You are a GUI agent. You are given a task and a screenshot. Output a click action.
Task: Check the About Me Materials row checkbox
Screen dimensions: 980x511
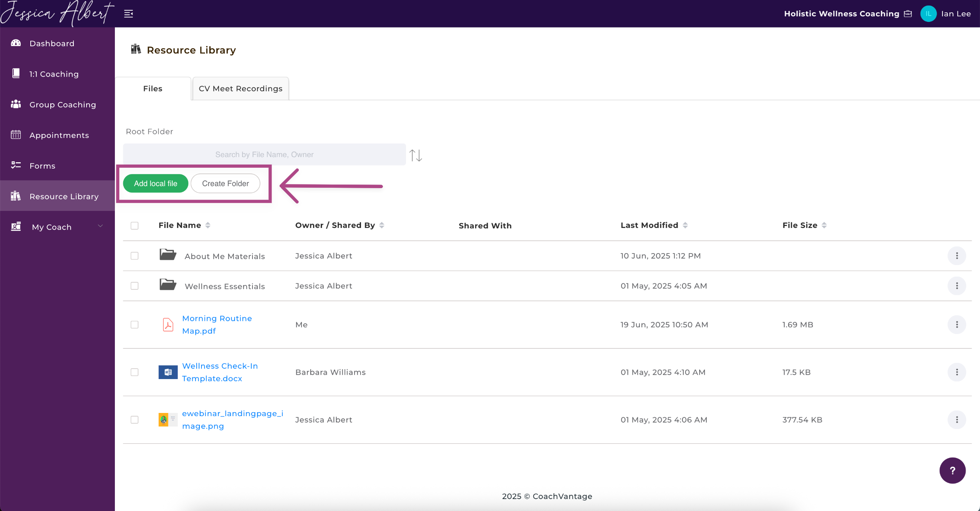(134, 256)
